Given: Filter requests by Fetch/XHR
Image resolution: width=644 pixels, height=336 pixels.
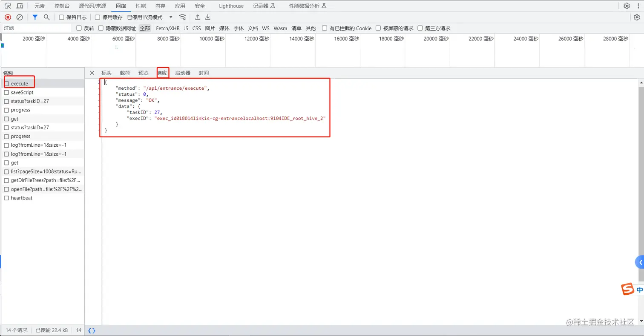Looking at the screenshot, I should tap(168, 28).
